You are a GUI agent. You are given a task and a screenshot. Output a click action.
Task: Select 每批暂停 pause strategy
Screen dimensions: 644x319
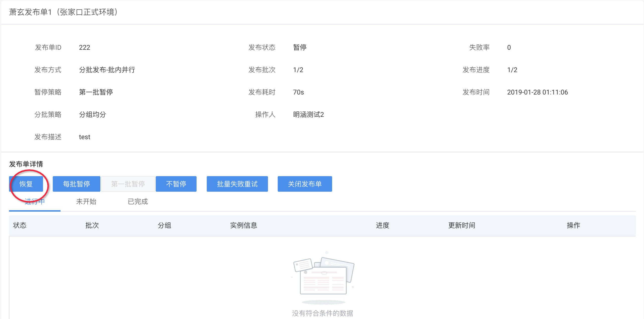[76, 184]
